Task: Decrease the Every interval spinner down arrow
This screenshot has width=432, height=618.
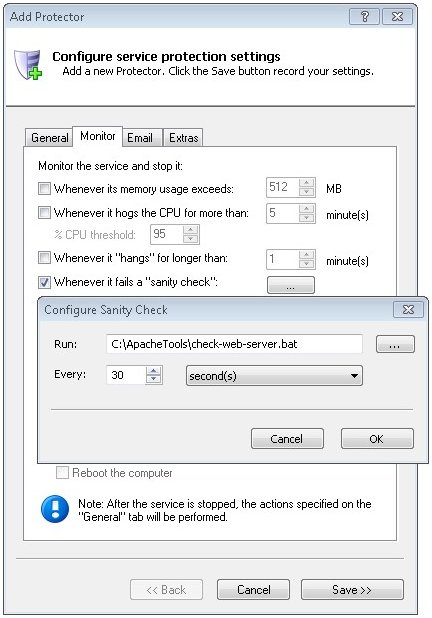Action: 153,379
